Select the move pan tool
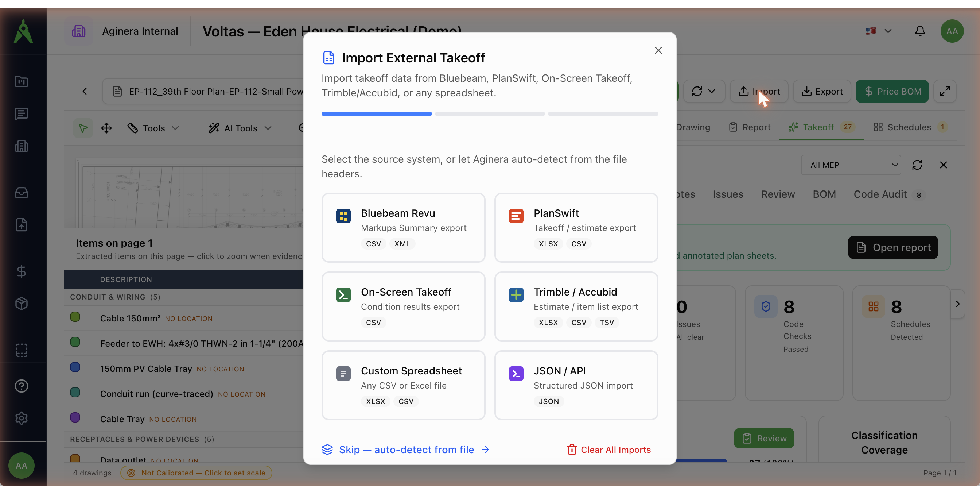The height and width of the screenshot is (486, 980). click(x=106, y=128)
